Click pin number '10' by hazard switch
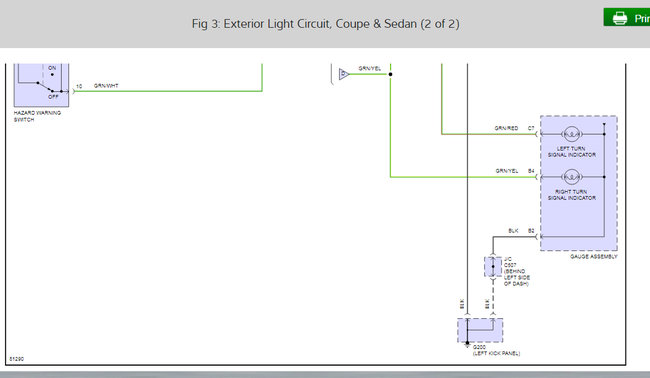The width and height of the screenshot is (650, 378). click(x=79, y=86)
